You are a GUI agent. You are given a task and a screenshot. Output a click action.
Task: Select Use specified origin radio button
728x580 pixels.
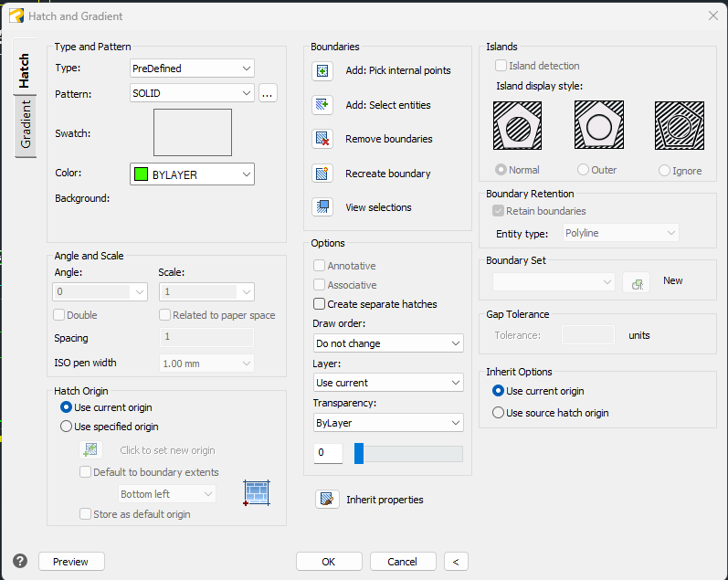[67, 427]
